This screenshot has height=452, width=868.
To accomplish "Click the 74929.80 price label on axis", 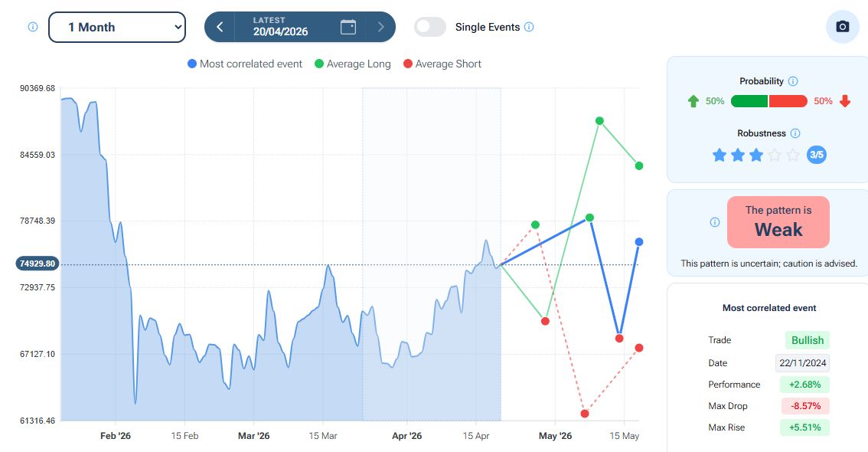I will [38, 264].
